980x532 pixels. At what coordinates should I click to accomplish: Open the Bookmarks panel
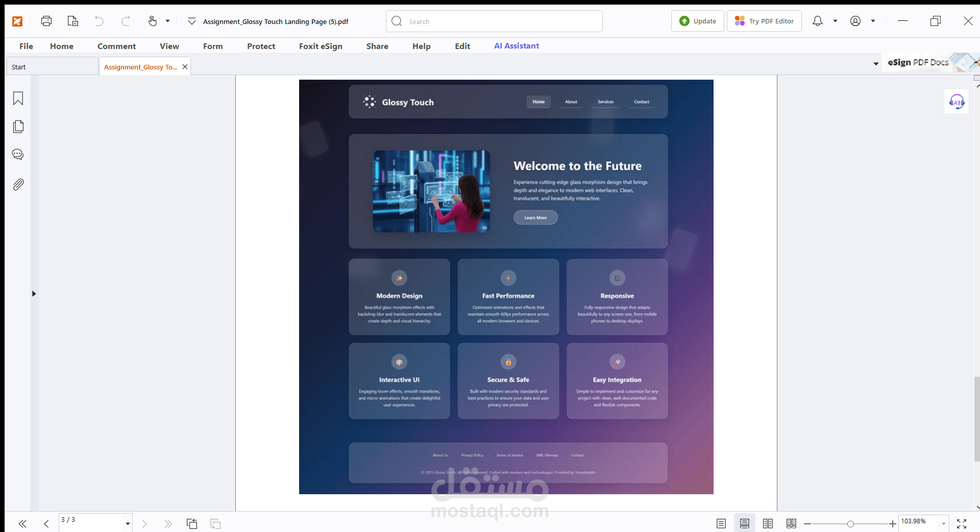click(18, 98)
